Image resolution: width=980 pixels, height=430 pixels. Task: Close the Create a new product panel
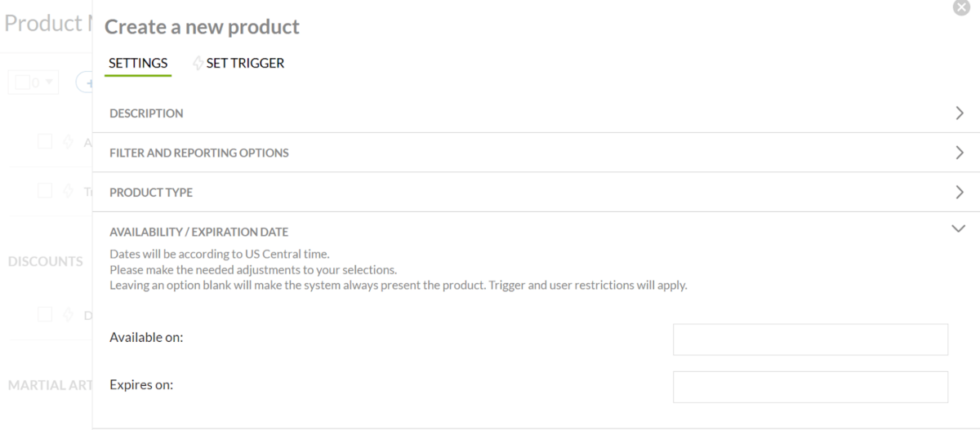(x=962, y=7)
